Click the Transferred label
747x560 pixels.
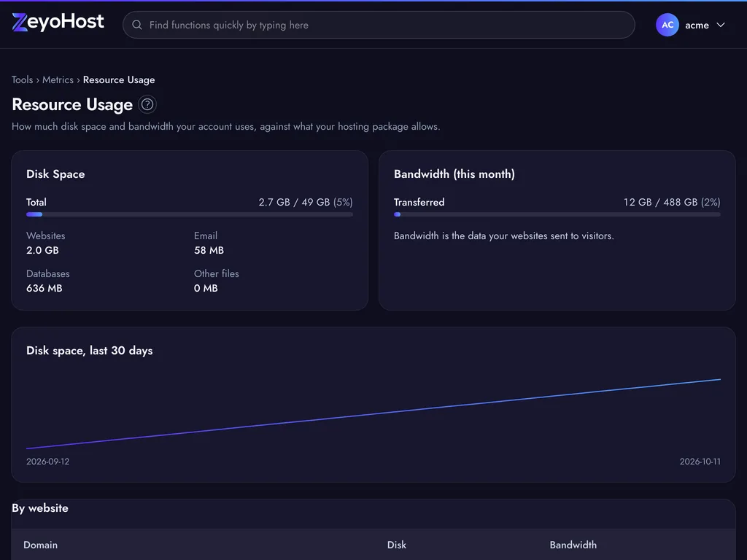tap(419, 202)
